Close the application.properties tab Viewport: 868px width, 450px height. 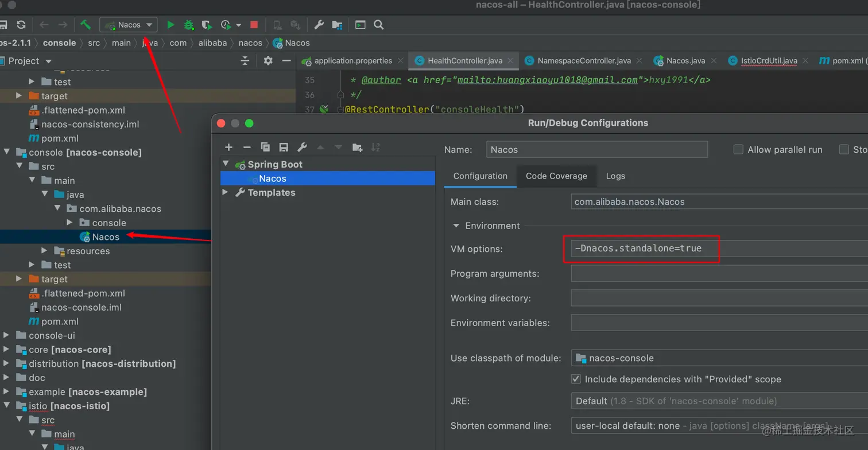401,61
